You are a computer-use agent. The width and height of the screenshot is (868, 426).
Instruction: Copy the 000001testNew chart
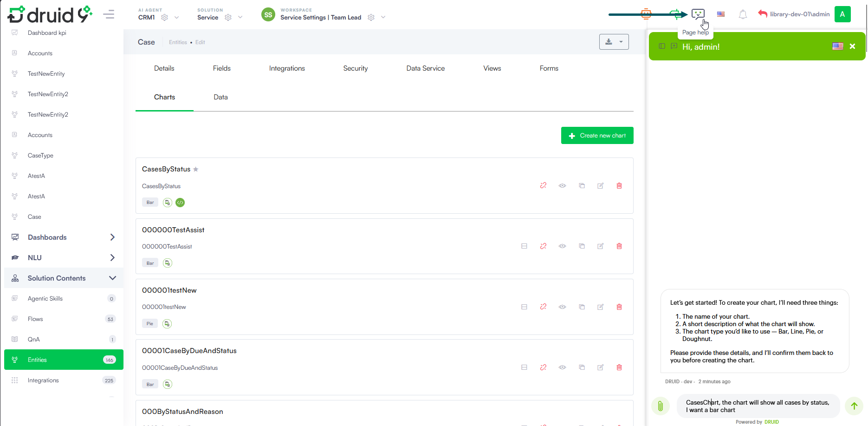tap(582, 307)
